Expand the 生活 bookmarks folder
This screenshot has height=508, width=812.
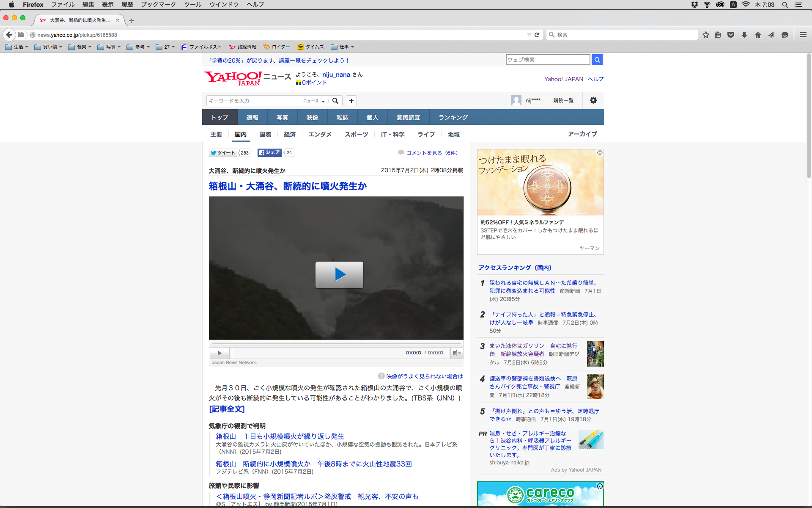tap(17, 47)
